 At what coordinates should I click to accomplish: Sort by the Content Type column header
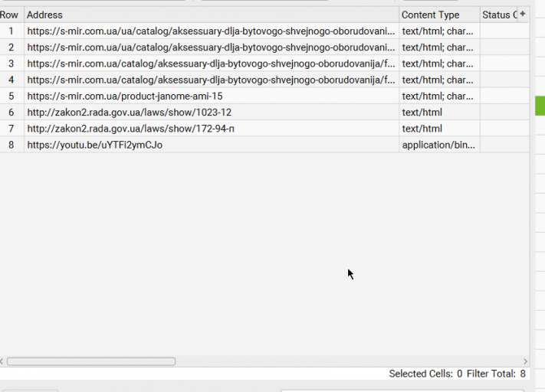click(439, 15)
